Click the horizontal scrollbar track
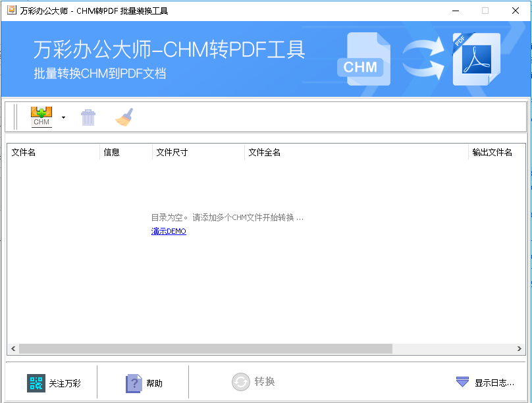This screenshot has height=403, width=532. click(x=263, y=346)
